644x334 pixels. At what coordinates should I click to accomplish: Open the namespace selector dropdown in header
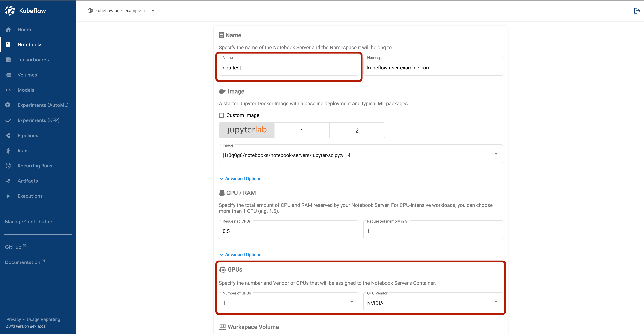tap(121, 11)
